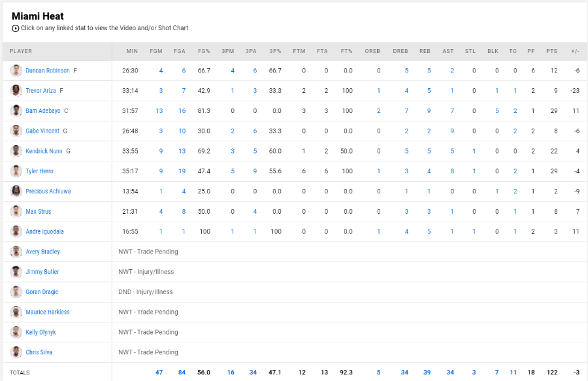The width and height of the screenshot is (588, 381).
Task: Open the Jimmy Butler player link
Action: click(x=42, y=272)
